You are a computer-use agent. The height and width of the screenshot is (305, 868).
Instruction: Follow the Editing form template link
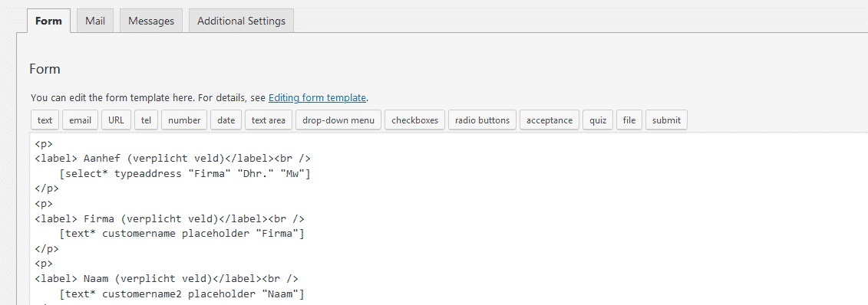click(x=317, y=98)
